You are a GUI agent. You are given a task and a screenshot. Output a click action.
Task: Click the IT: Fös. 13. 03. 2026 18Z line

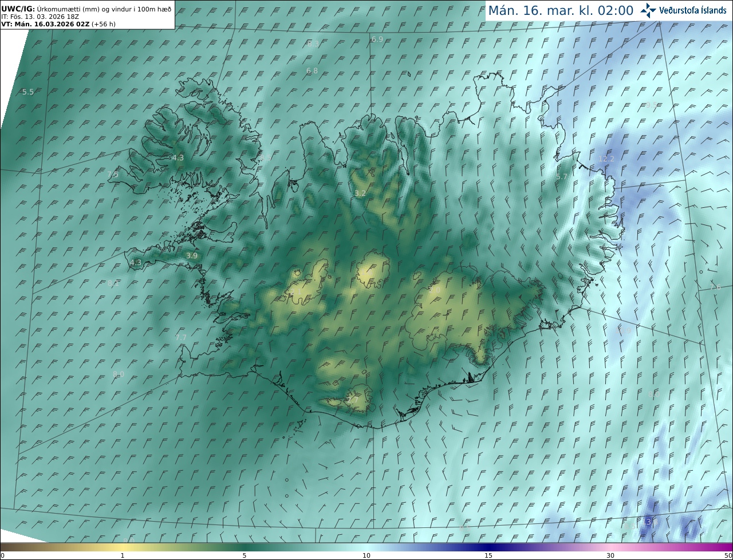click(x=40, y=17)
